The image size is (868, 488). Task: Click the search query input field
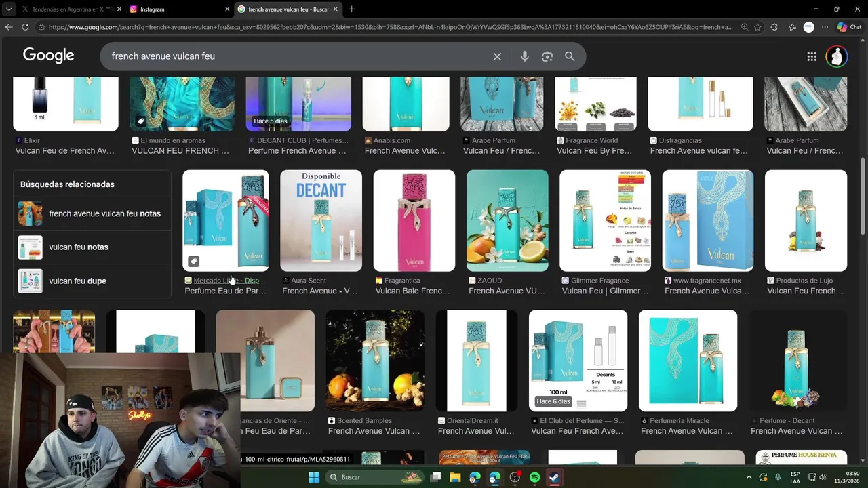(x=298, y=56)
